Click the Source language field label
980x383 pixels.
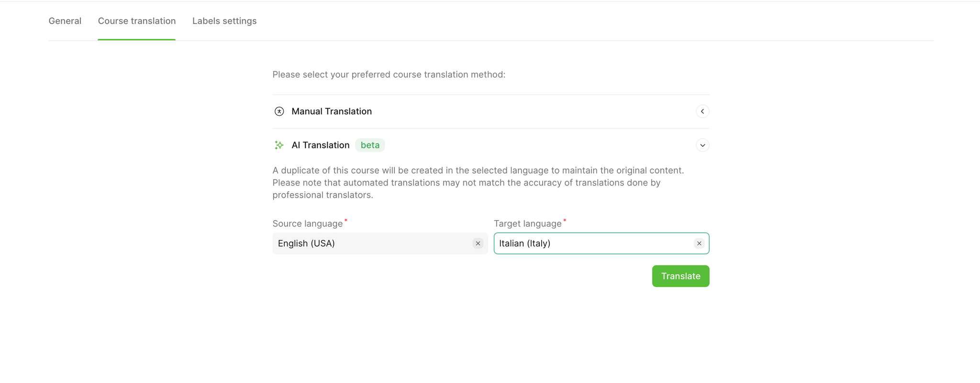click(x=308, y=223)
